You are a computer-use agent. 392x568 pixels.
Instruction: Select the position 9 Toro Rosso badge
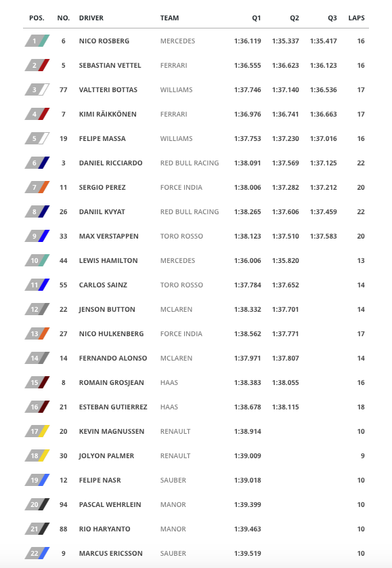click(x=37, y=236)
